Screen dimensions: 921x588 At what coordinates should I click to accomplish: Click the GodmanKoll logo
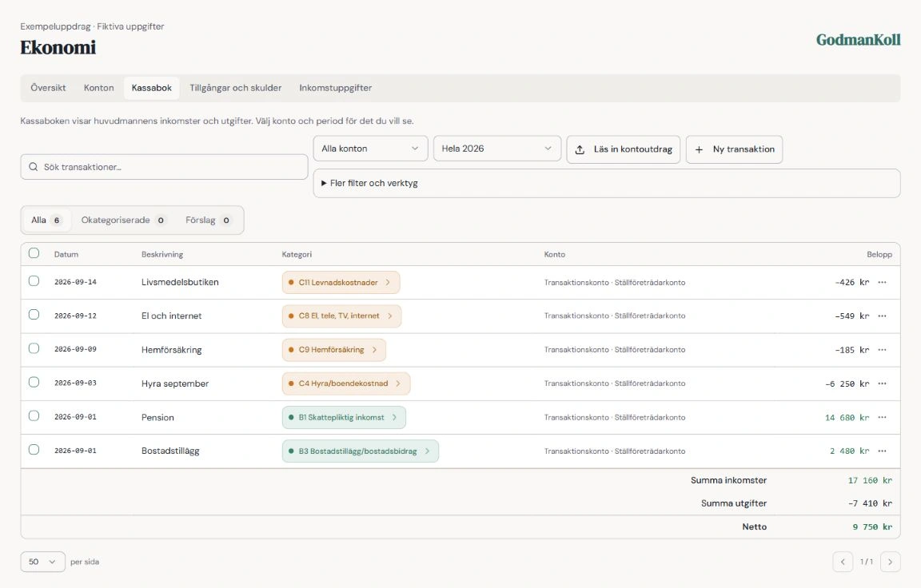(x=858, y=40)
